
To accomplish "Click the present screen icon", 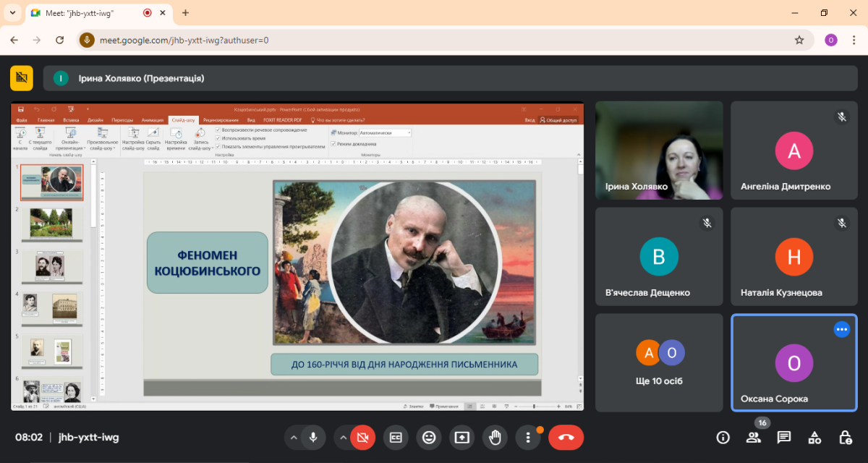I will (462, 437).
